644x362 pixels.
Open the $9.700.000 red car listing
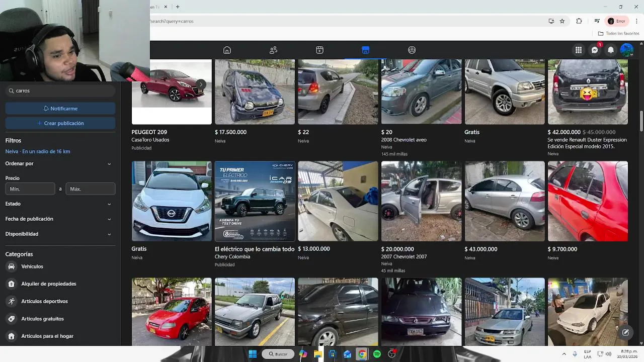(588, 210)
